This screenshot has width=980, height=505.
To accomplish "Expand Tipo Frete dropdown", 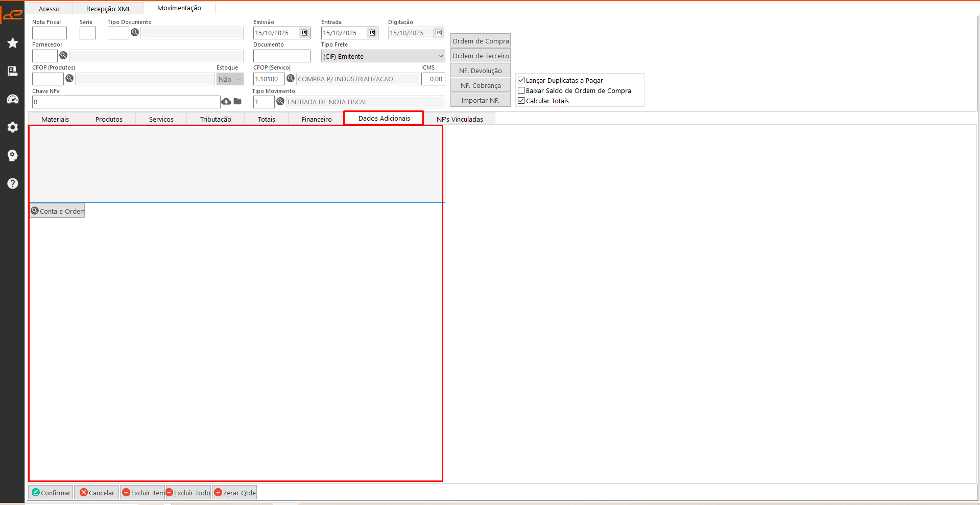I will pos(440,56).
